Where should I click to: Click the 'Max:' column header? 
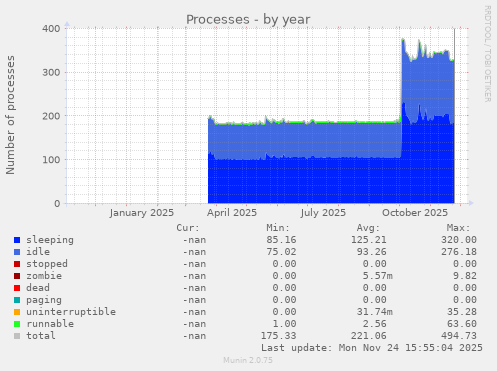(458, 228)
